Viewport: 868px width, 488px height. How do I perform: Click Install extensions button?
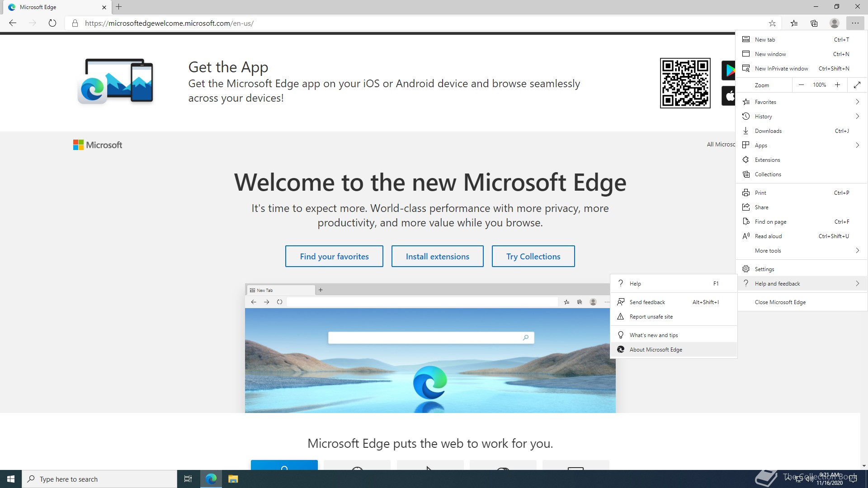(437, 256)
